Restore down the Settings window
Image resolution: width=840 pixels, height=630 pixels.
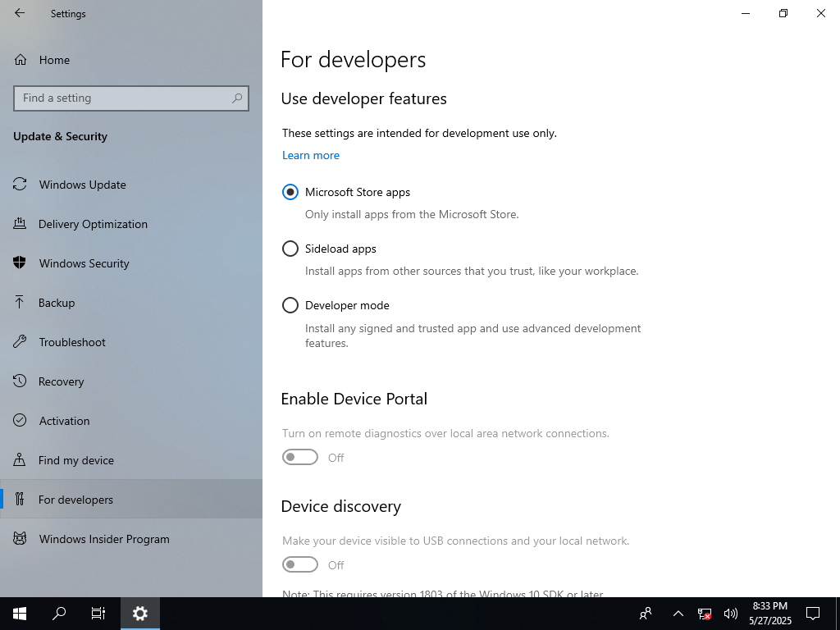coord(783,13)
